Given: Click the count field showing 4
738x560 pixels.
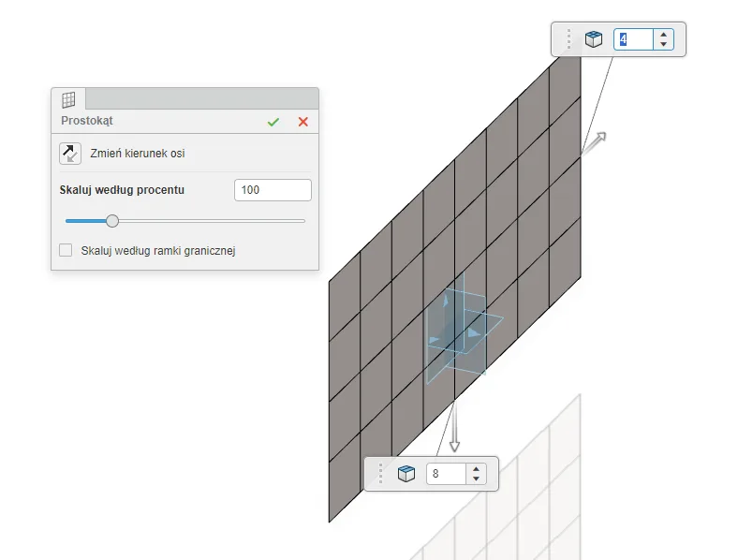Looking at the screenshot, I should pyautogui.click(x=633, y=39).
